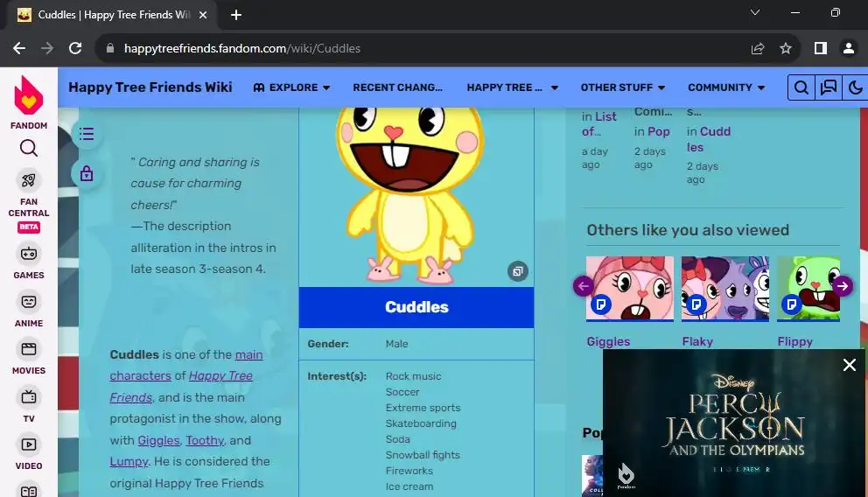Open wiki search from the header
Image resolution: width=868 pixels, height=497 pixels.
click(x=801, y=87)
